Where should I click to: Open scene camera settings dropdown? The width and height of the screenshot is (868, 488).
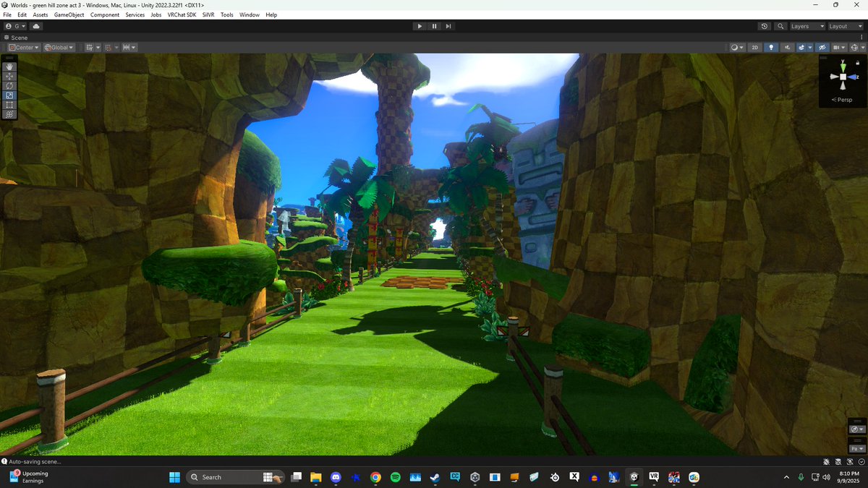click(839, 47)
